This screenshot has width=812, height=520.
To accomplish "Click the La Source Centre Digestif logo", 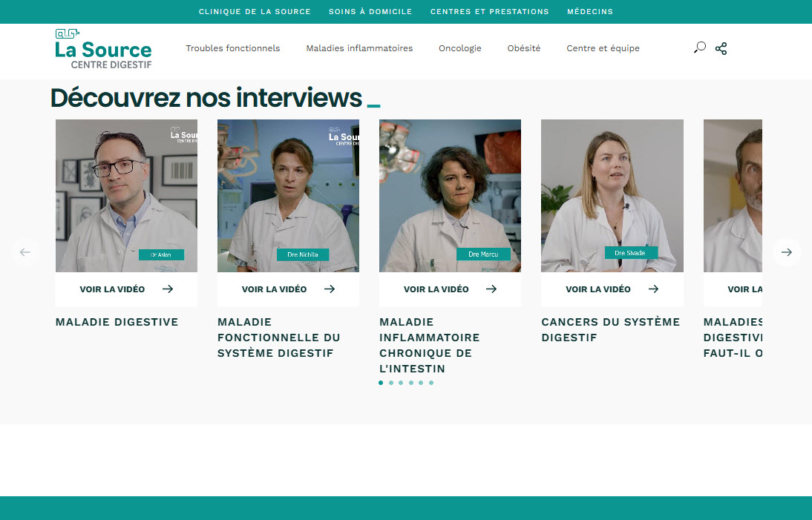I will pos(104,49).
